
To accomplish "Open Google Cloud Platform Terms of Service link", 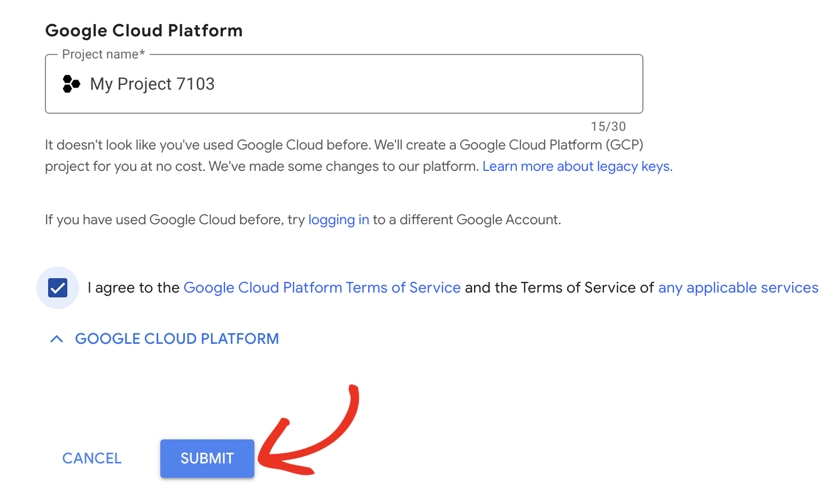I will pyautogui.click(x=322, y=288).
